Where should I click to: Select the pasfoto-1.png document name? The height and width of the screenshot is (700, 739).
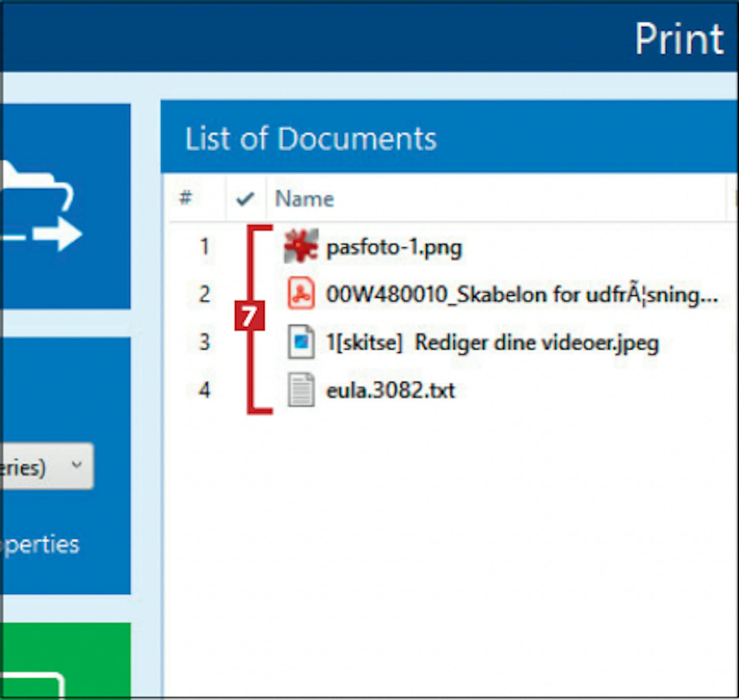[394, 247]
